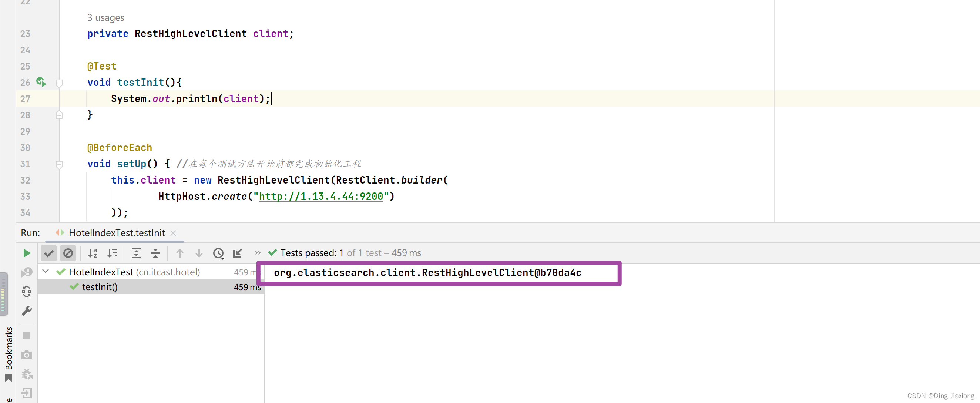Click line number 32 in gutter
Image resolution: width=980 pixels, height=403 pixels.
coord(25,180)
